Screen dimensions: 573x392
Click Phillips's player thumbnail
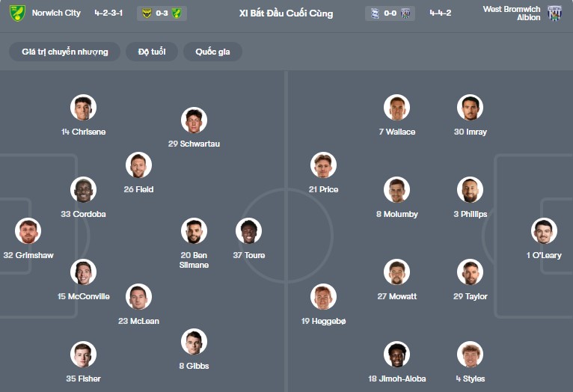pyautogui.click(x=470, y=190)
